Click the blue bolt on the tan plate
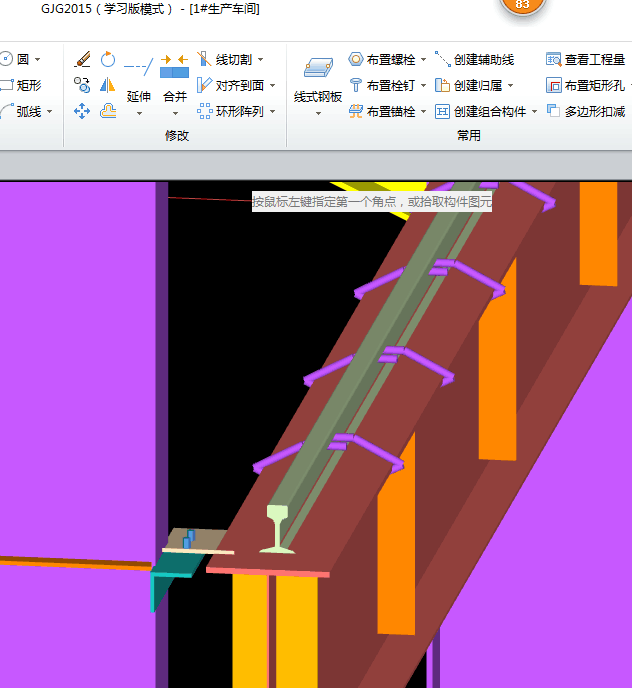The width and height of the screenshot is (632, 688). [x=189, y=539]
